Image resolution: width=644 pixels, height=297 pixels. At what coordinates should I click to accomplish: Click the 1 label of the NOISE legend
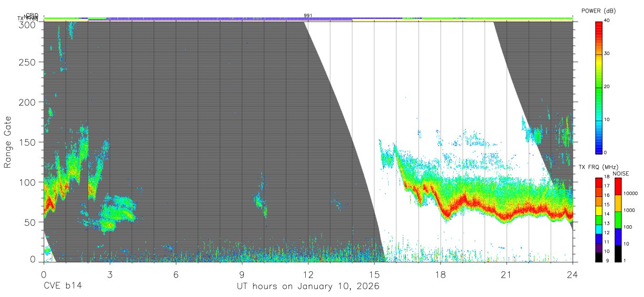[626, 260]
